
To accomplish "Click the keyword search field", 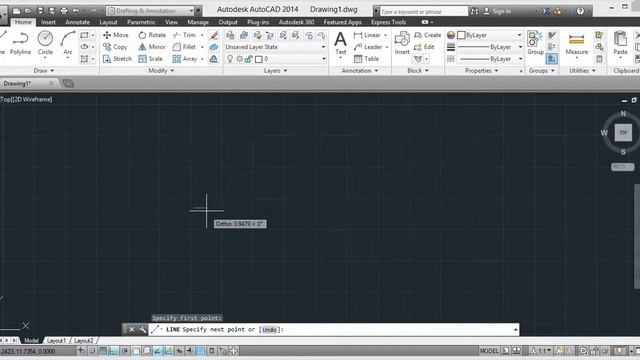I will (423, 11).
